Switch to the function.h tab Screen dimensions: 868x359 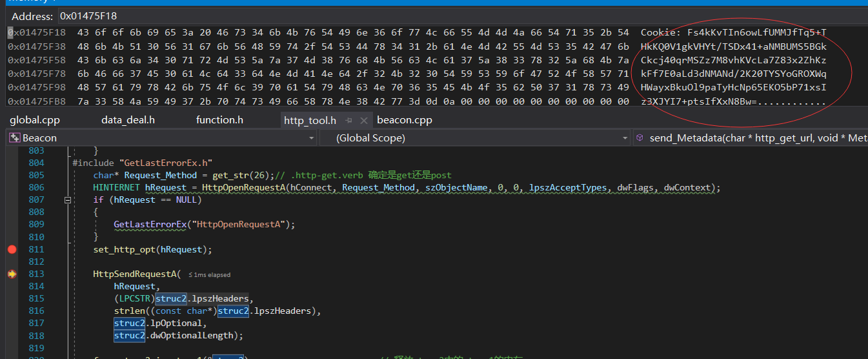pos(219,120)
